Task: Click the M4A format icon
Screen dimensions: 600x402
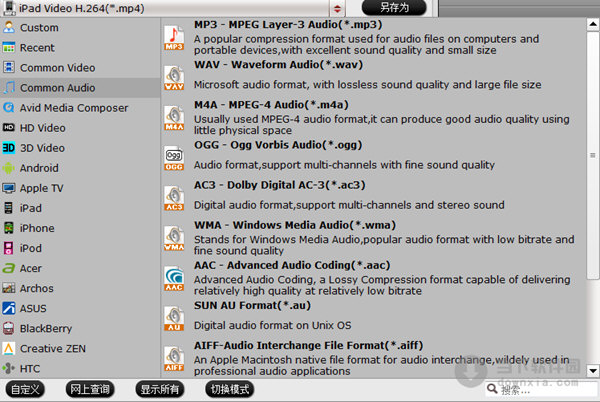Action: [174, 118]
